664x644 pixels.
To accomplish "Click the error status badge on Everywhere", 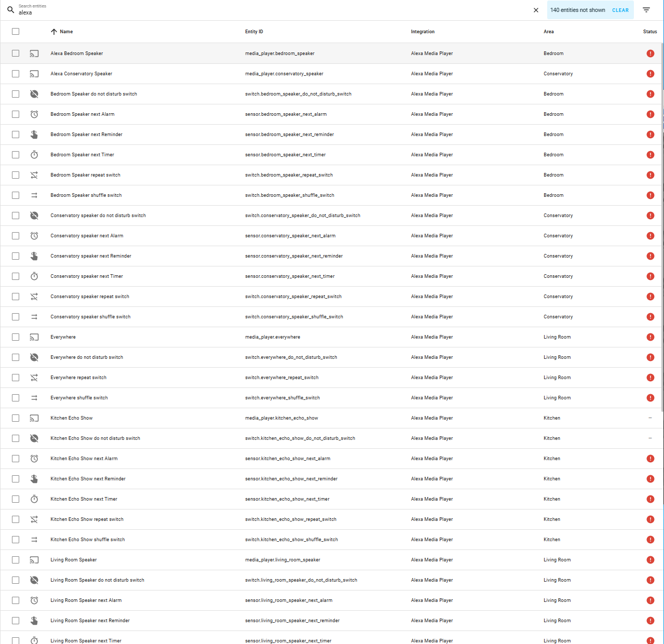I will click(650, 337).
